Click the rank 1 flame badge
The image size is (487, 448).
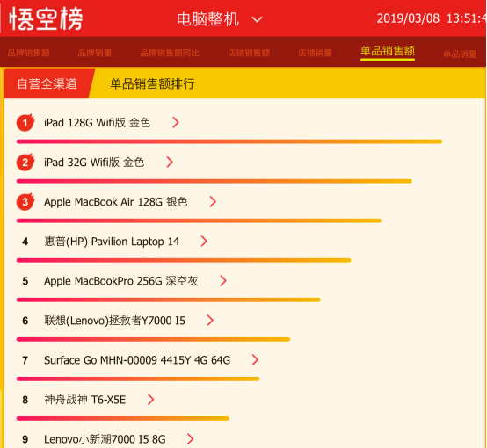(x=25, y=123)
